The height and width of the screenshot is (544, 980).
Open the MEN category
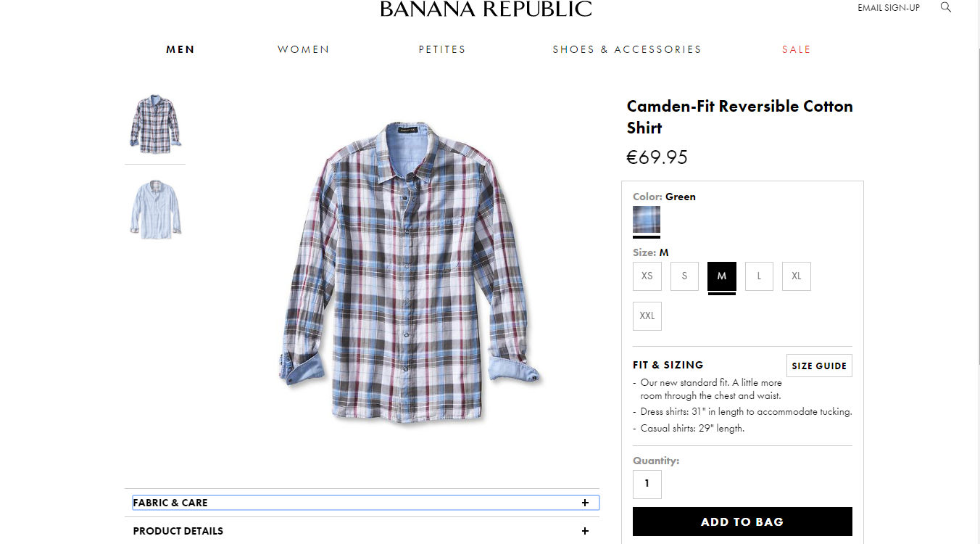click(x=180, y=49)
